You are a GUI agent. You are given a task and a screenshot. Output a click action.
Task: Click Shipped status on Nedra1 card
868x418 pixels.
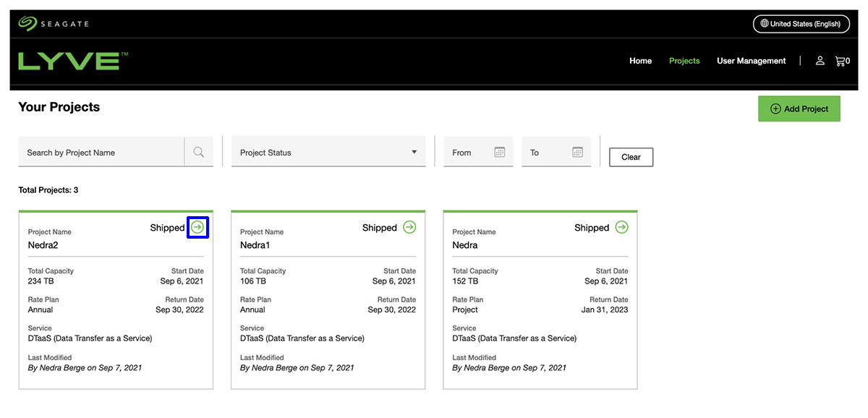click(380, 228)
